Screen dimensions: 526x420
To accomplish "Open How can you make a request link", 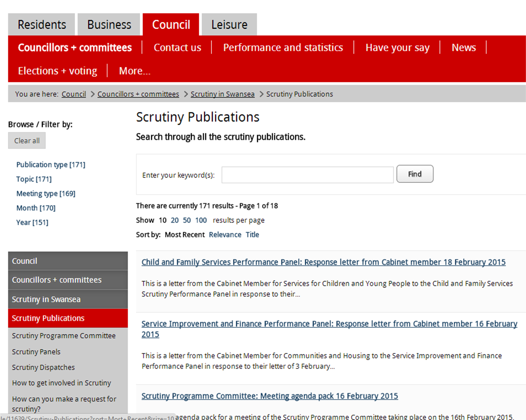I will point(64,404).
